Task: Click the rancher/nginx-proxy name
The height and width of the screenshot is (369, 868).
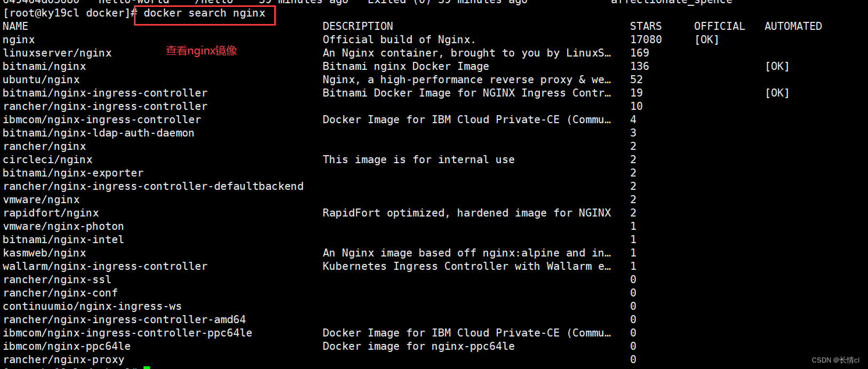Action: point(63,359)
